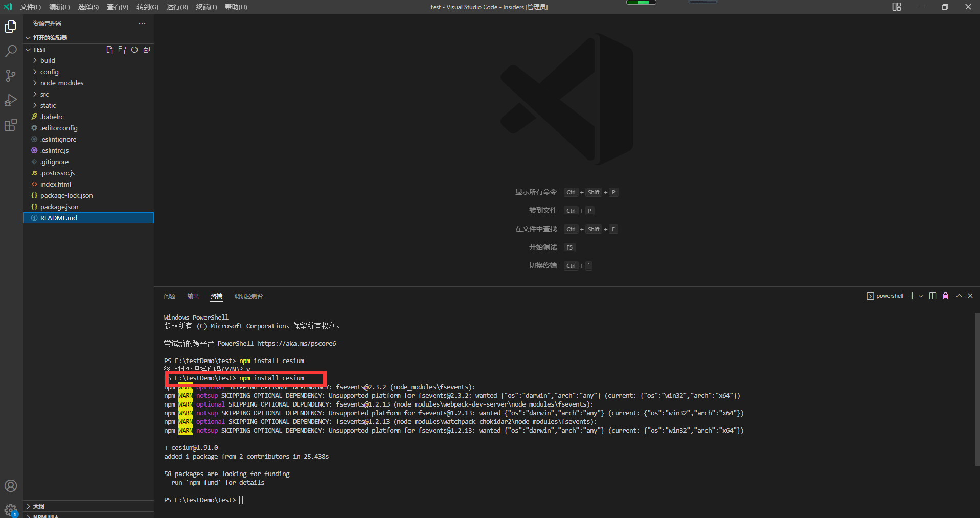Refresh the explorer tree

point(134,50)
